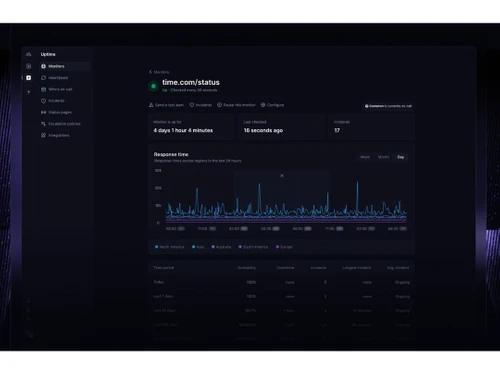Click the back chevron beside Monitors
This screenshot has width=500, height=375.
[x=150, y=72]
